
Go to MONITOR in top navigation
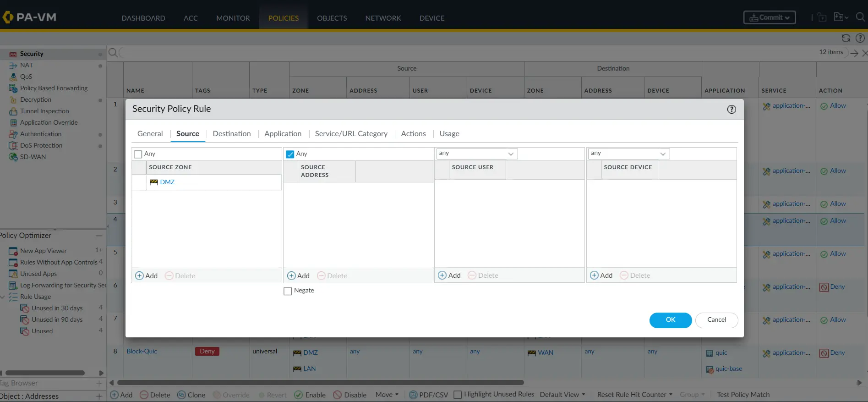233,18
